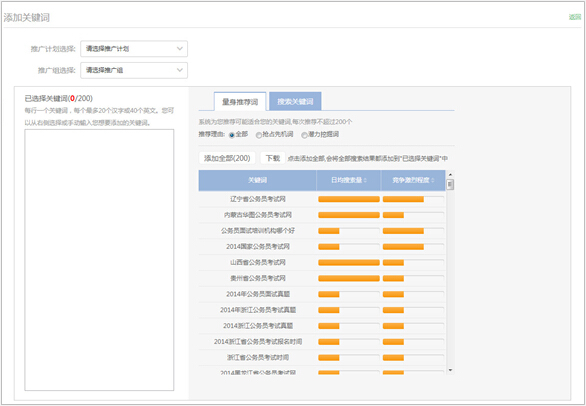Click the keyword list scrollbar up arrow
The height and width of the screenshot is (406, 586).
450,175
